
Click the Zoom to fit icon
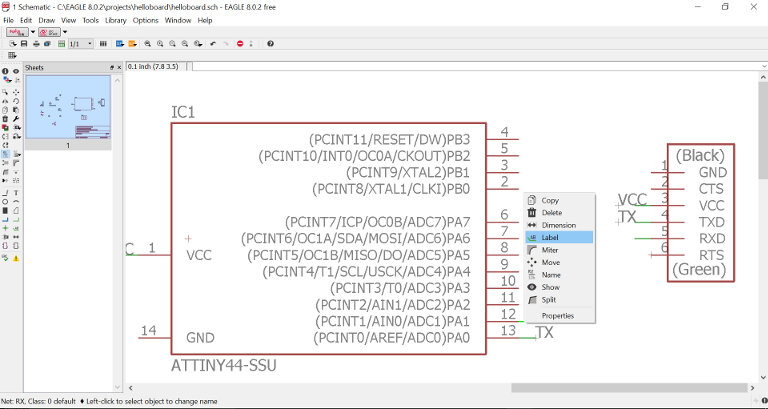147,44
